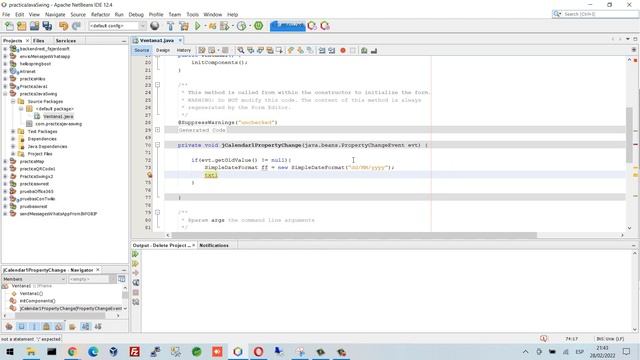Open the default config dropdown

tap(118, 26)
